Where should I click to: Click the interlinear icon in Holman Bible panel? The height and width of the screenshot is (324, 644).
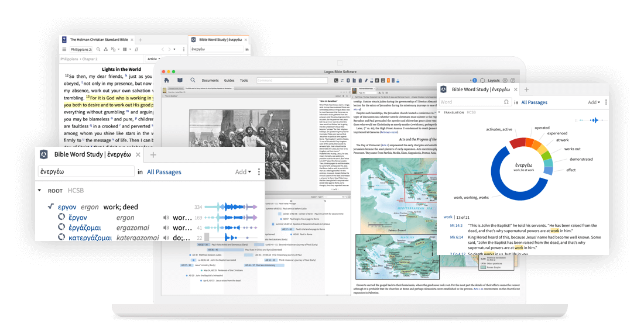point(113,49)
